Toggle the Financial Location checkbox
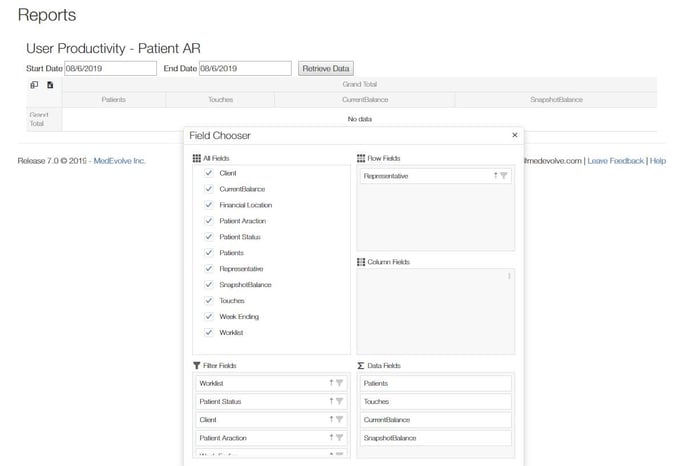 tap(209, 205)
